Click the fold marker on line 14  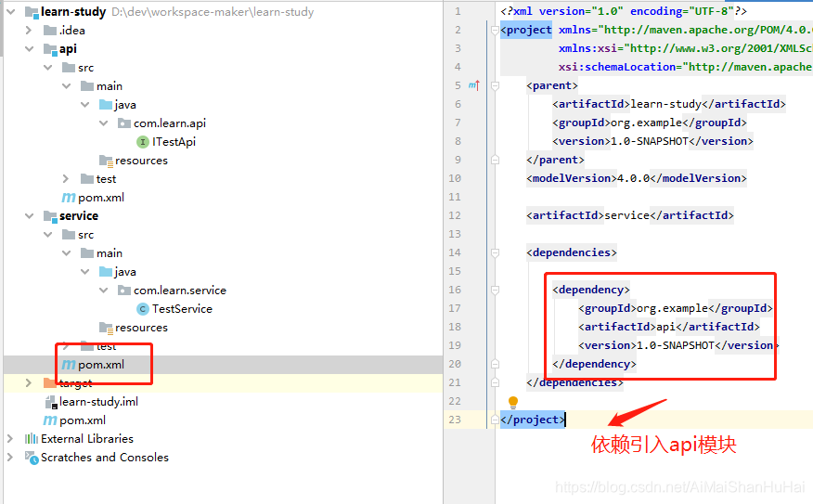pyautogui.click(x=496, y=252)
